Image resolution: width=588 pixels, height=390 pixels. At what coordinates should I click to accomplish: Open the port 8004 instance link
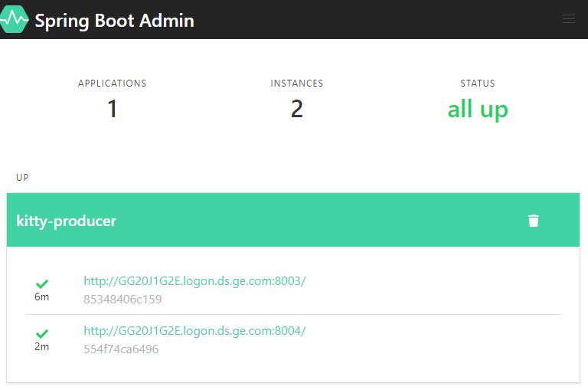194,331
